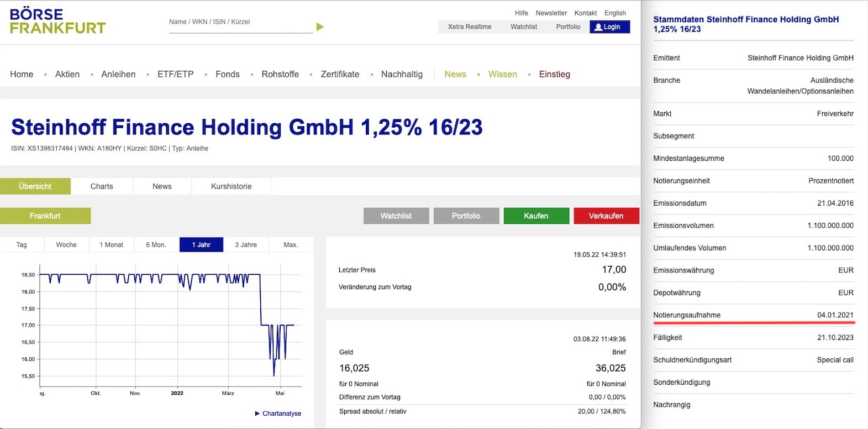
Task: Click the Veränderung zum Vortag value 0,00%
Action: (x=612, y=287)
